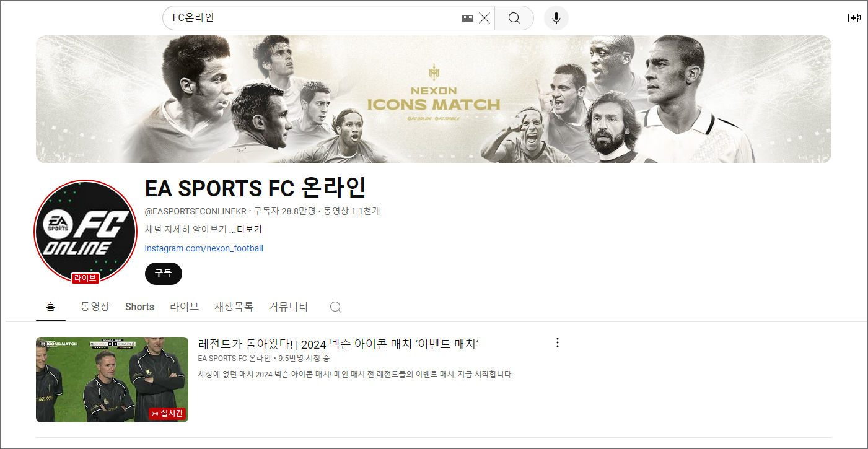Subscribe with the 구독 button

click(x=164, y=273)
